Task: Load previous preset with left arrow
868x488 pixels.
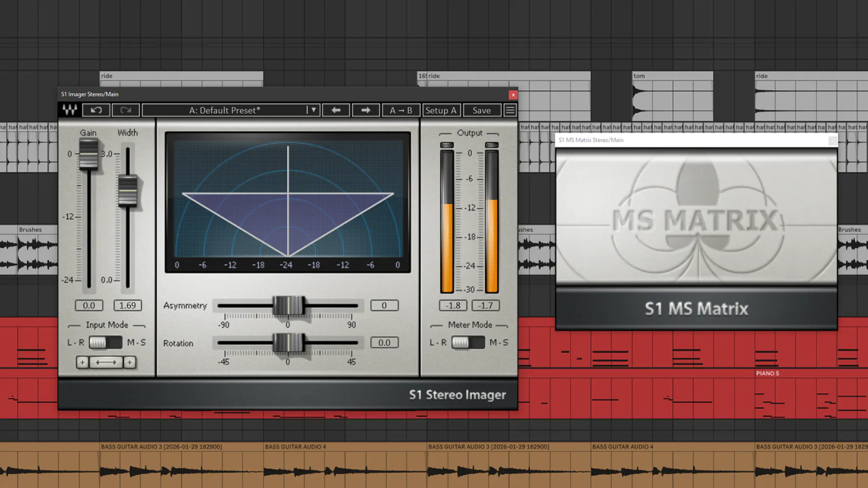Action: 336,110
